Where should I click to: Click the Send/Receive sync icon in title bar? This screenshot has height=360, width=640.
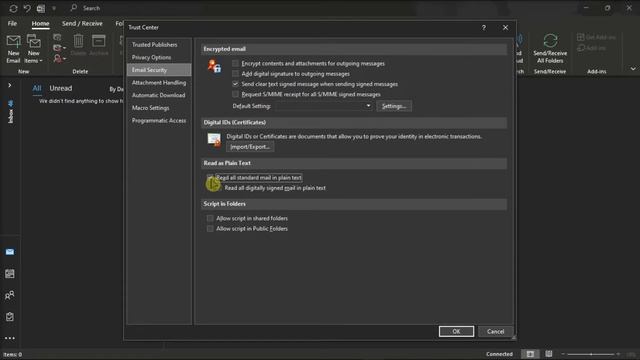point(13,8)
